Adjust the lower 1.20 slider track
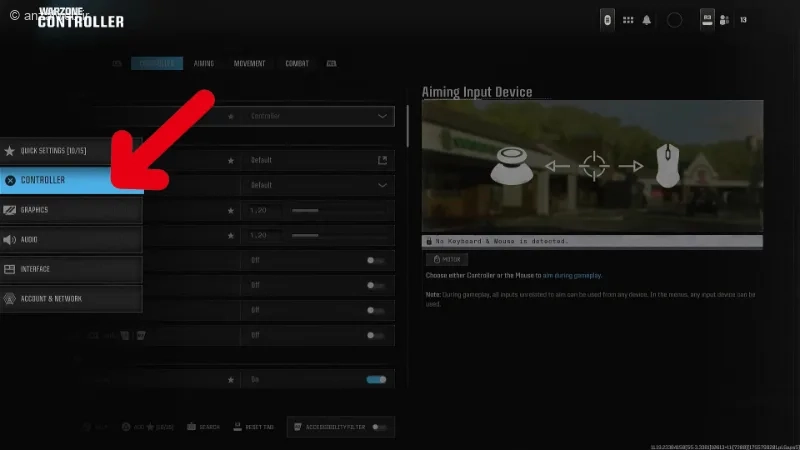800x450 pixels. 338,235
